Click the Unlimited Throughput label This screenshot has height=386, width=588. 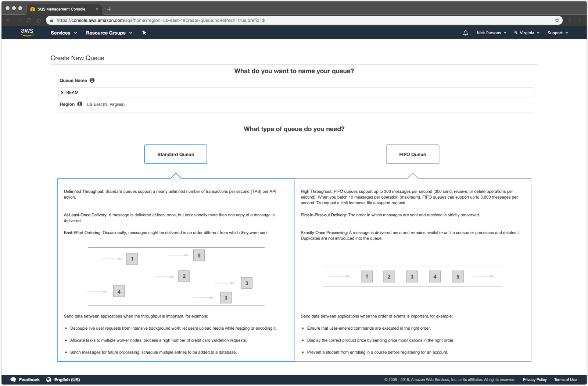[x=84, y=191]
